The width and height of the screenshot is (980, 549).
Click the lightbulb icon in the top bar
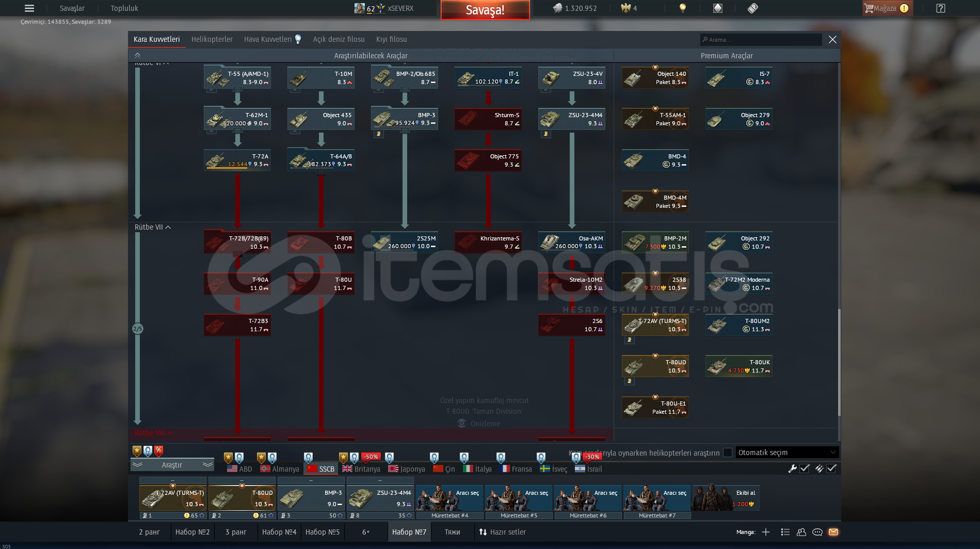[683, 8]
